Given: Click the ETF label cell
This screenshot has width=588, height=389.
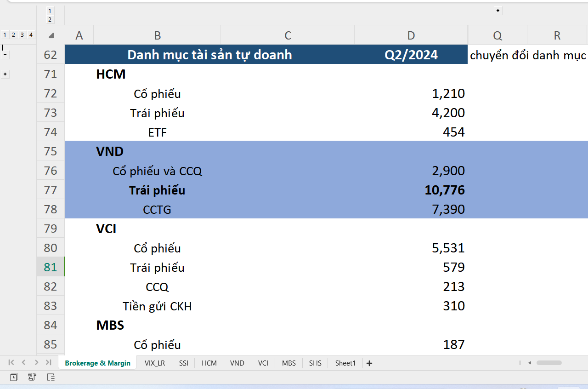Looking at the screenshot, I should (157, 133).
